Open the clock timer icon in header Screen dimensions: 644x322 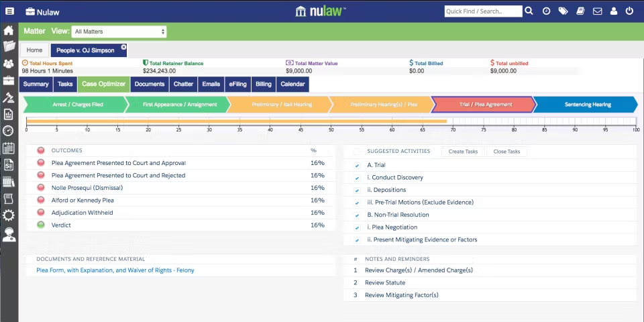coord(546,11)
